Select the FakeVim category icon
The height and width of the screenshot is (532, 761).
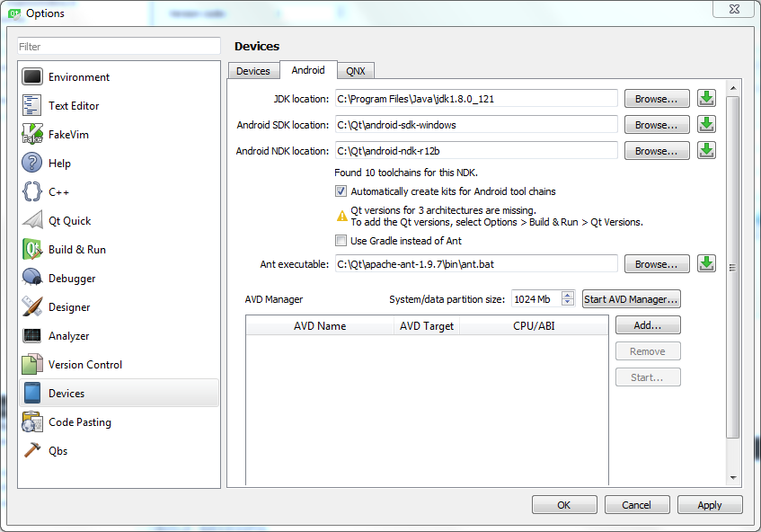click(32, 135)
